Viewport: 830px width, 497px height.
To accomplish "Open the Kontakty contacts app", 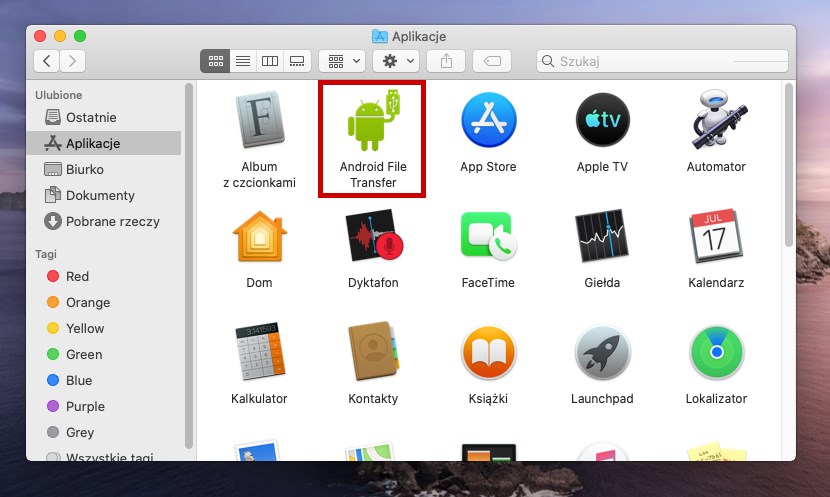I will pos(373,351).
